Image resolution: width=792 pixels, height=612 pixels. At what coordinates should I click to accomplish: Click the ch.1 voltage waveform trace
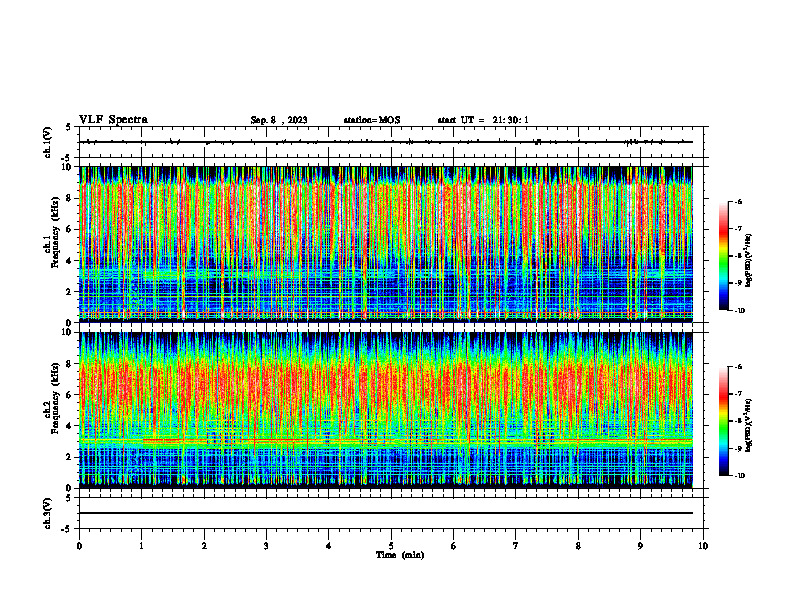click(386, 142)
